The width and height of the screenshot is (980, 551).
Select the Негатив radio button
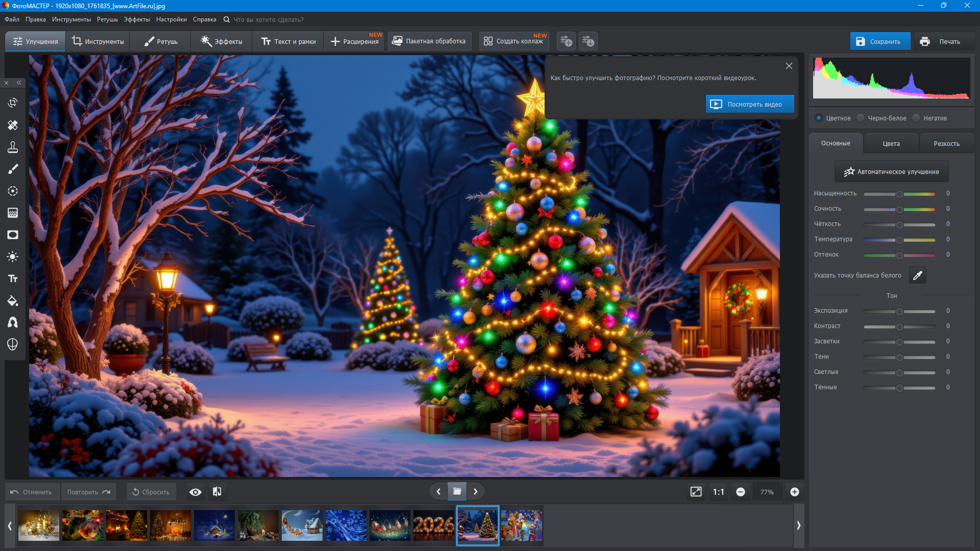916,118
